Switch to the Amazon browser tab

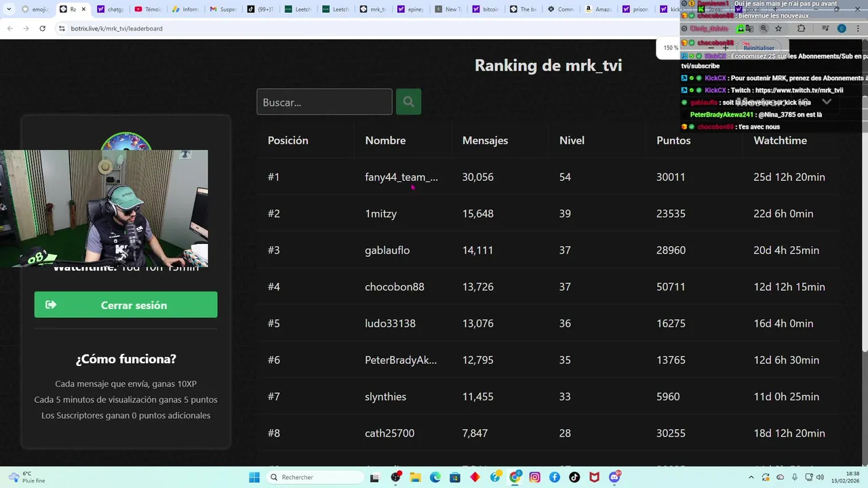point(598,9)
